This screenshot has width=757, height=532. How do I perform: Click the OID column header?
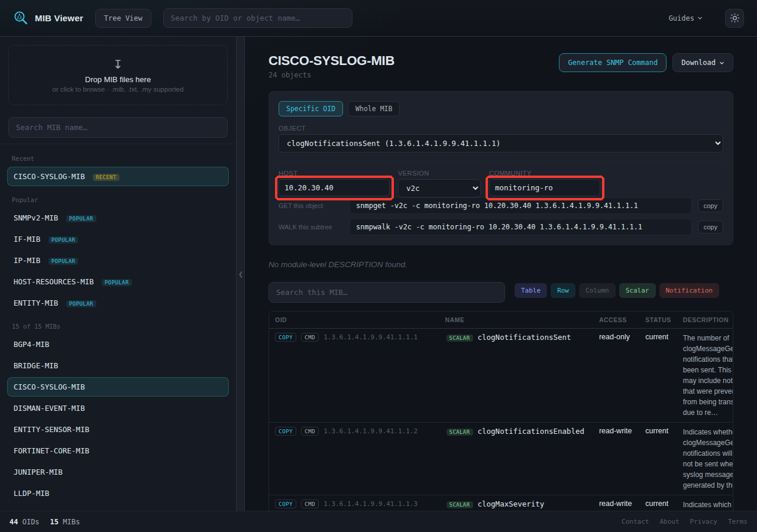click(x=281, y=320)
